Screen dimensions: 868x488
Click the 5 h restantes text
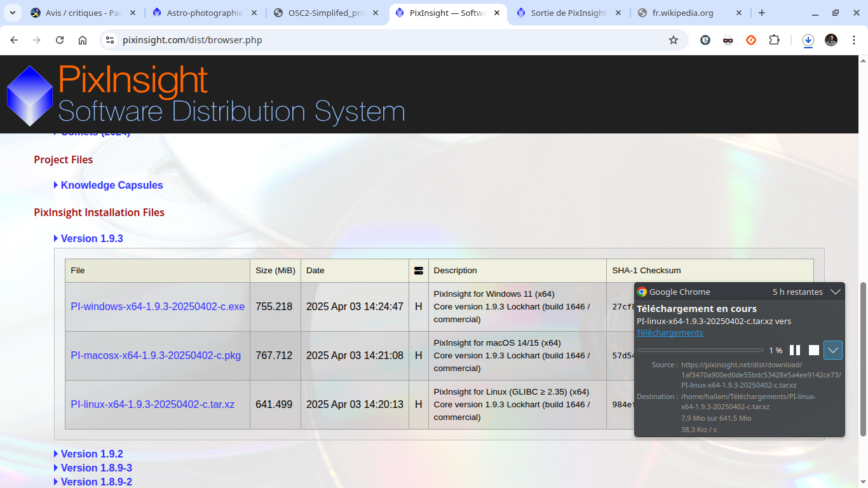pos(797,292)
